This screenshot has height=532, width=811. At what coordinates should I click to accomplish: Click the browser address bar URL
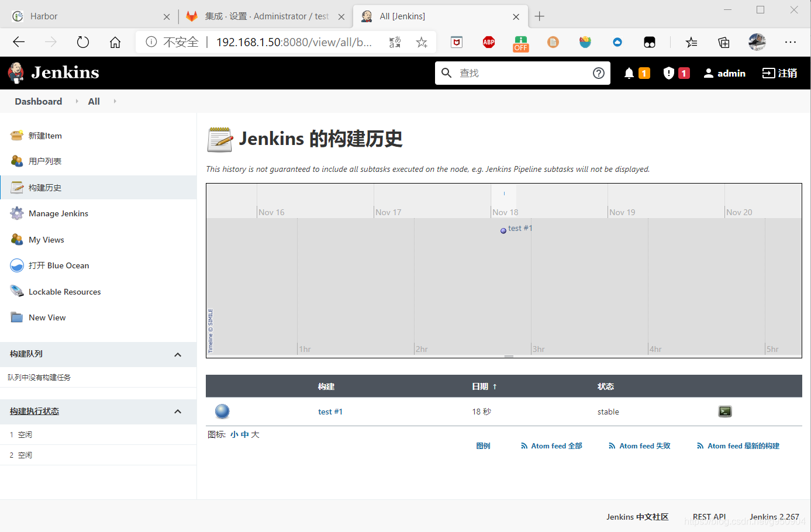pyautogui.click(x=294, y=42)
